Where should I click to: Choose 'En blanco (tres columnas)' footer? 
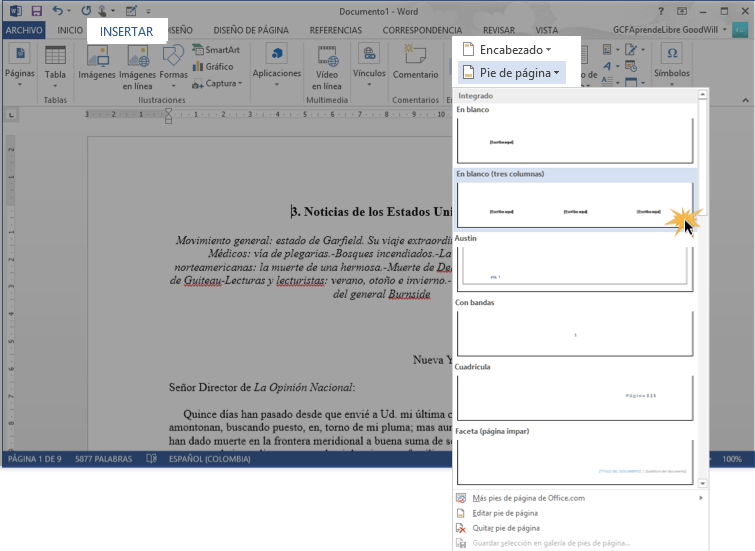click(x=575, y=205)
